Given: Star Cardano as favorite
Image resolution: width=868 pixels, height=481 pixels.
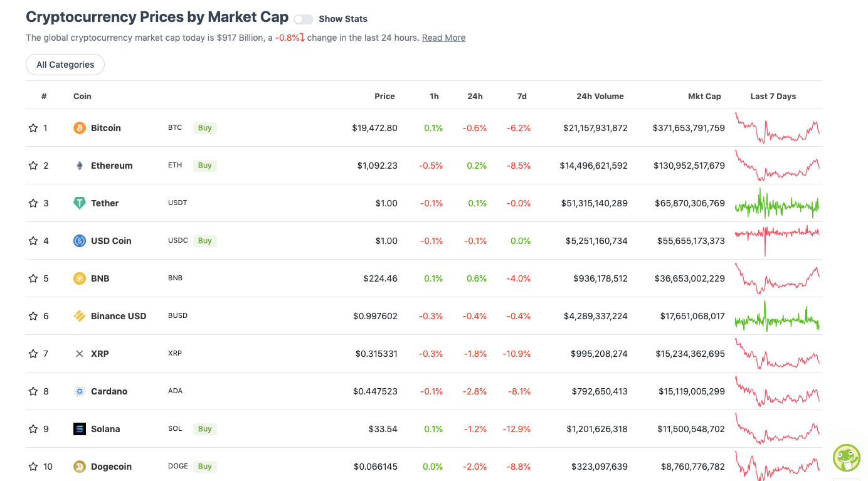Looking at the screenshot, I should tap(33, 391).
